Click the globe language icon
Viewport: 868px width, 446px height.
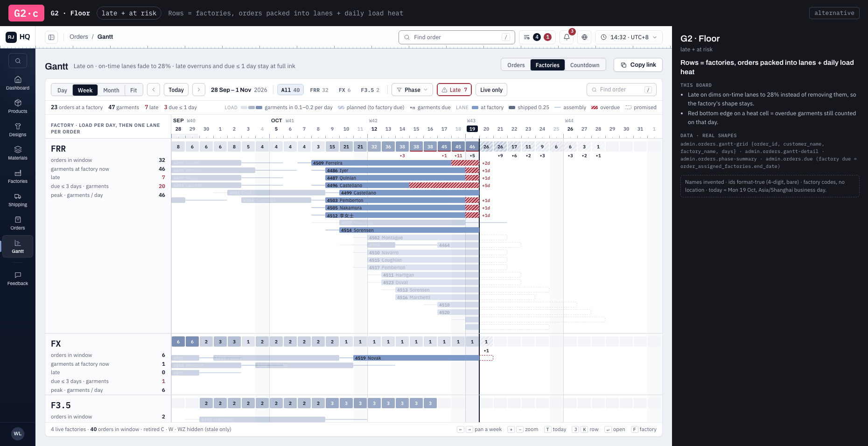tap(584, 37)
